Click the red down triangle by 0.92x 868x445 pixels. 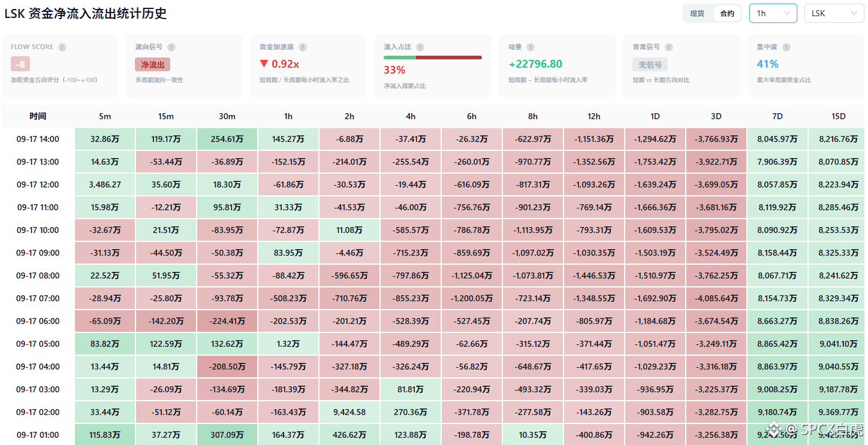(264, 64)
